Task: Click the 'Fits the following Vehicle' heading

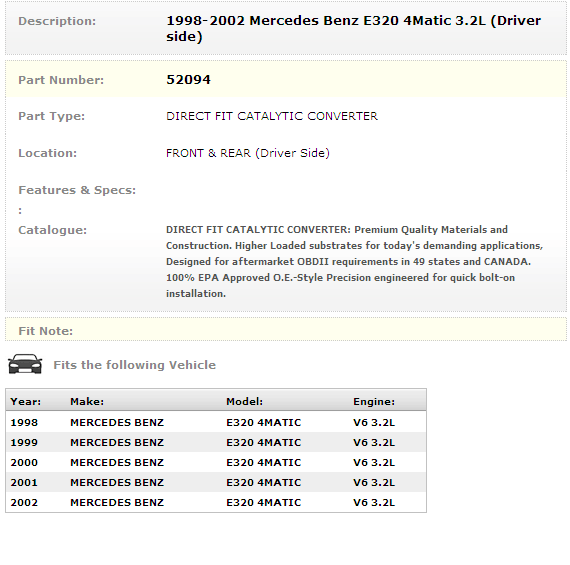Action: tap(135, 365)
